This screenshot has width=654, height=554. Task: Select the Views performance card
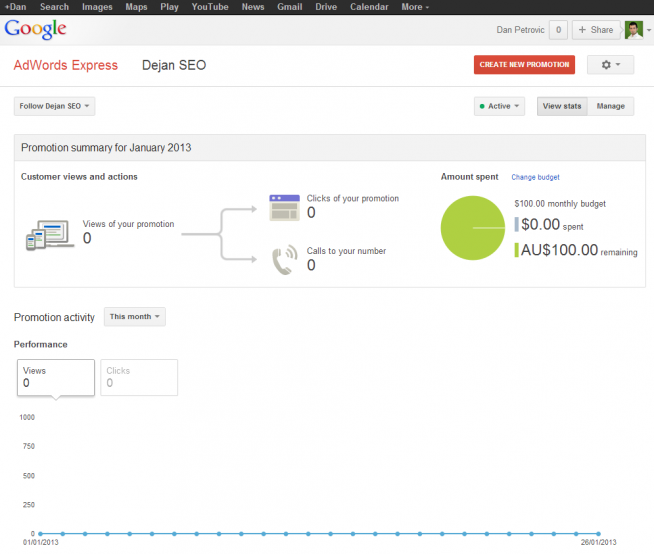coord(56,378)
